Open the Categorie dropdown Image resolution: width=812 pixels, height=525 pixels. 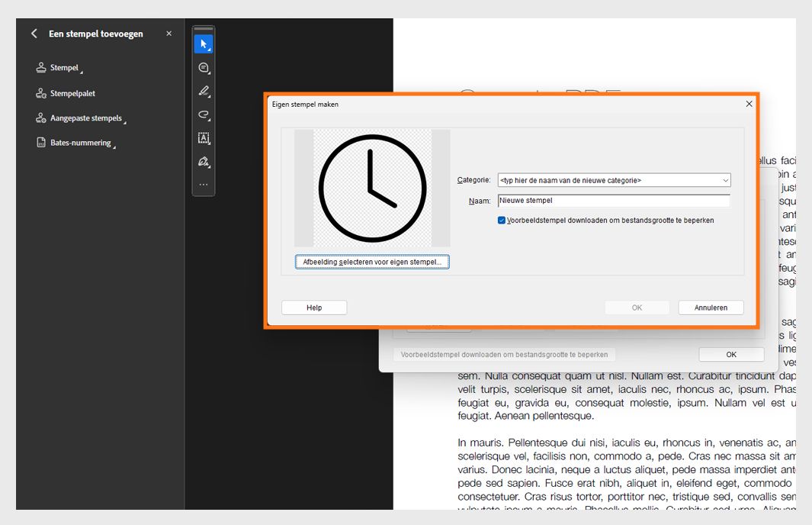click(x=726, y=181)
